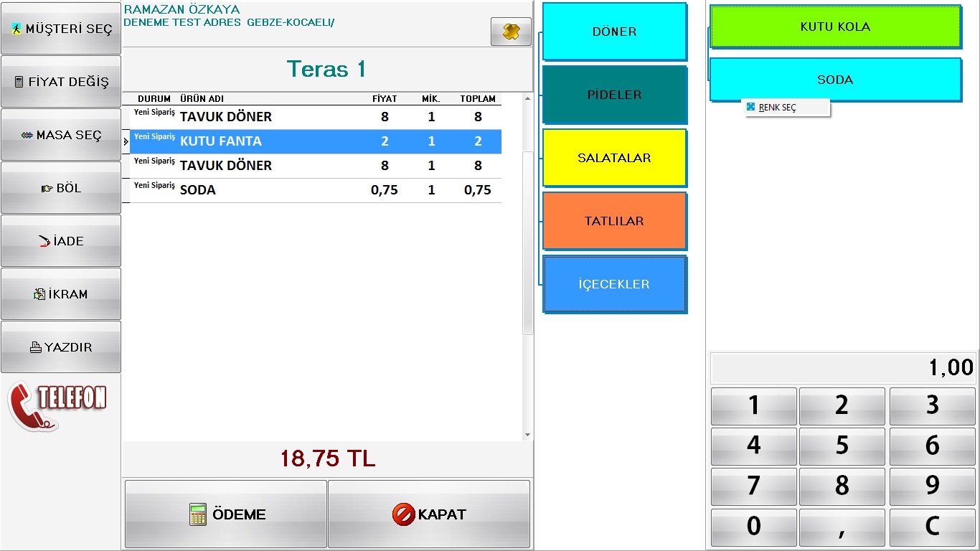Mark item as İKRAM complimentary
Viewport: 980px width, 551px height.
coord(61,294)
